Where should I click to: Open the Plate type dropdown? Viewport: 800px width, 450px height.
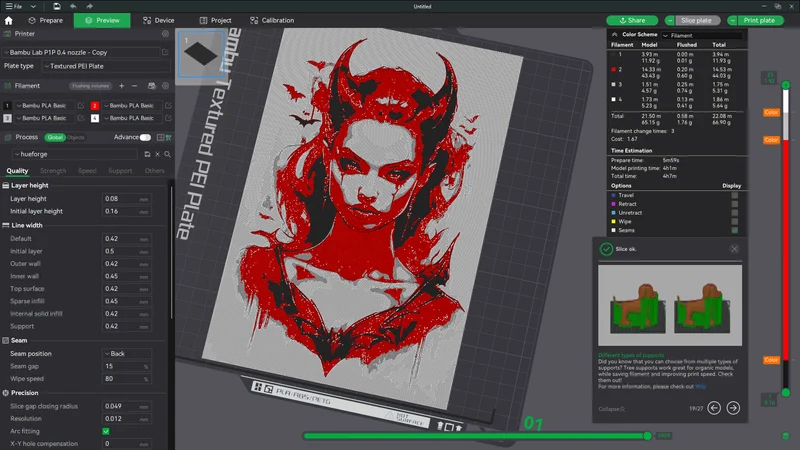pyautogui.click(x=106, y=66)
